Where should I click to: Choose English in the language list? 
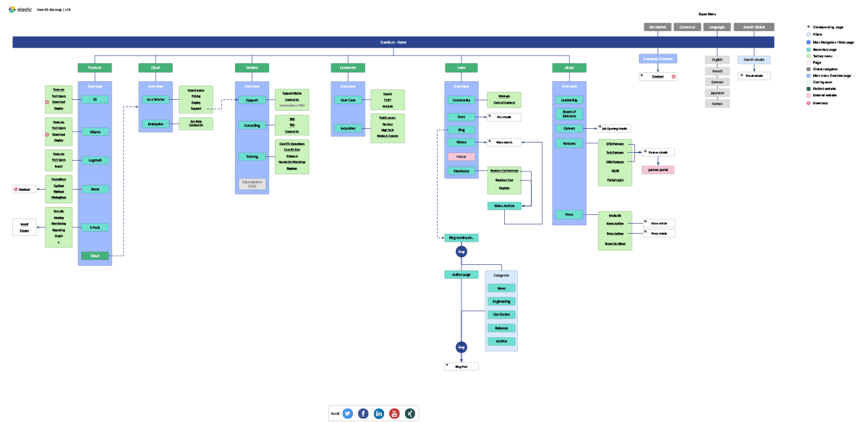(x=717, y=60)
